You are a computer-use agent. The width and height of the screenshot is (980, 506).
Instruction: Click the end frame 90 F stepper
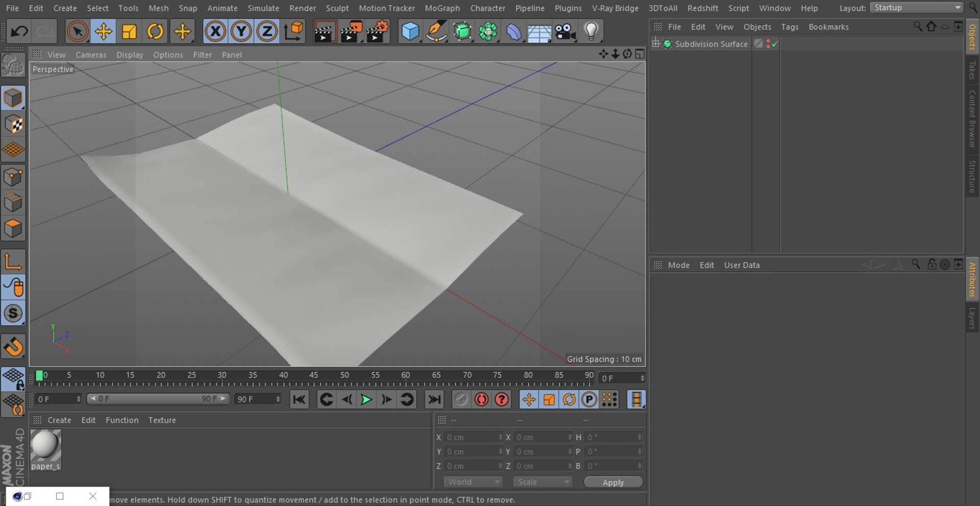pyautogui.click(x=278, y=399)
